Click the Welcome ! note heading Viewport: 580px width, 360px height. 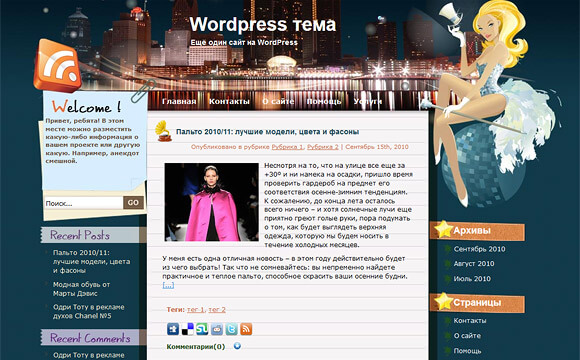point(86,107)
